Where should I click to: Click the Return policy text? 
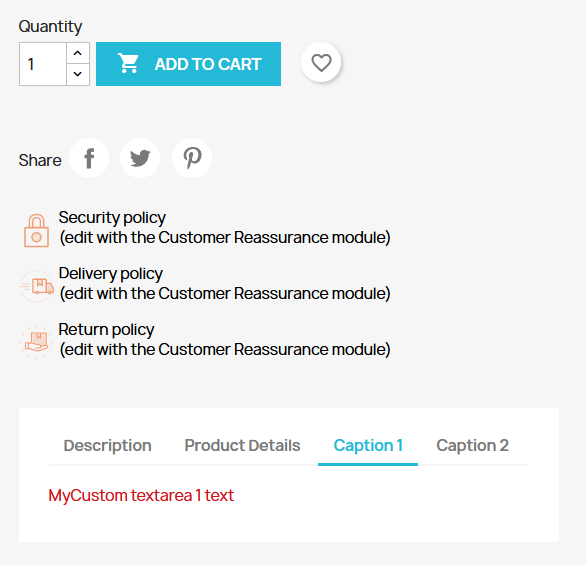pos(107,330)
